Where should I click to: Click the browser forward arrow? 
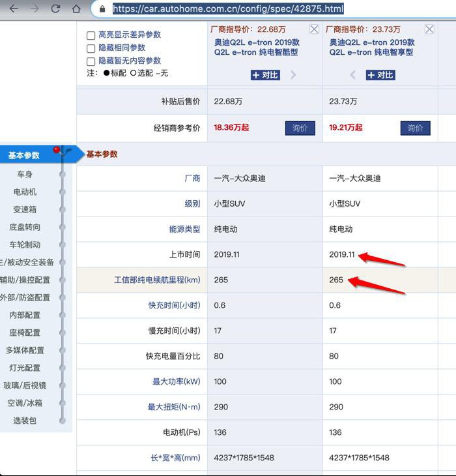[x=35, y=8]
